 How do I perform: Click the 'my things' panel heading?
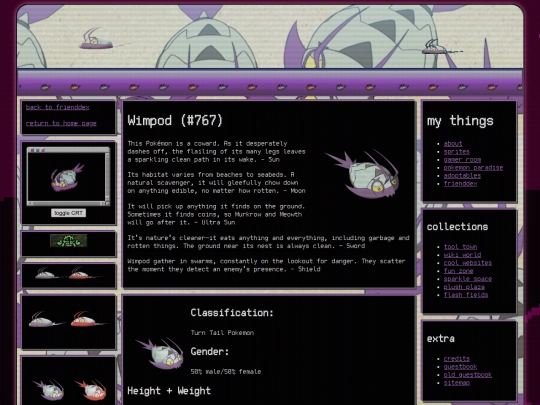pyautogui.click(x=460, y=121)
